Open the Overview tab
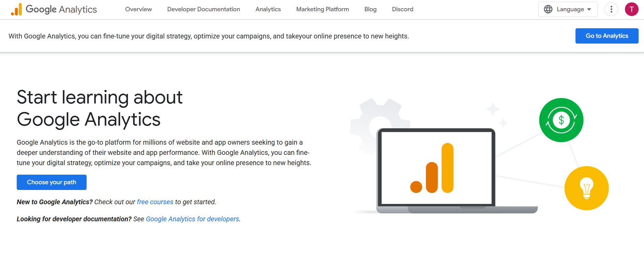Image resolution: width=644 pixels, height=256 pixels. pyautogui.click(x=138, y=9)
